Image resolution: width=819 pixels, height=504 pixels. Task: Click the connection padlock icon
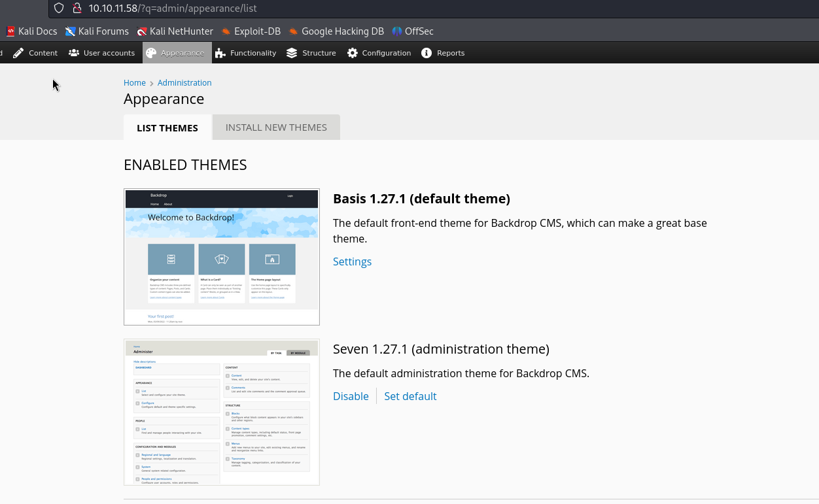pyautogui.click(x=77, y=8)
